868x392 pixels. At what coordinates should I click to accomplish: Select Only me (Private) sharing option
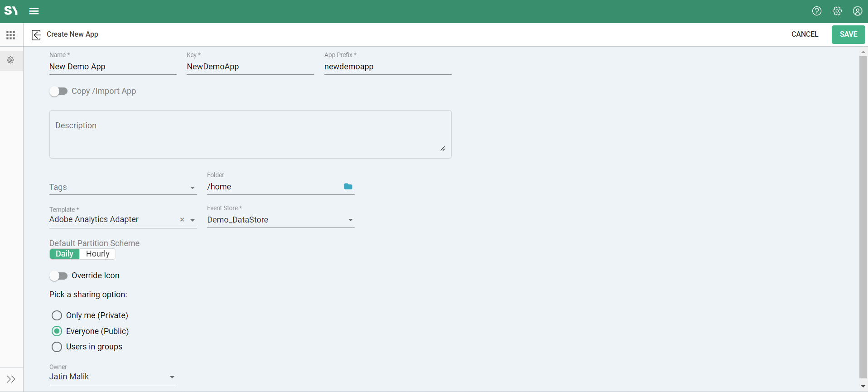[57, 315]
